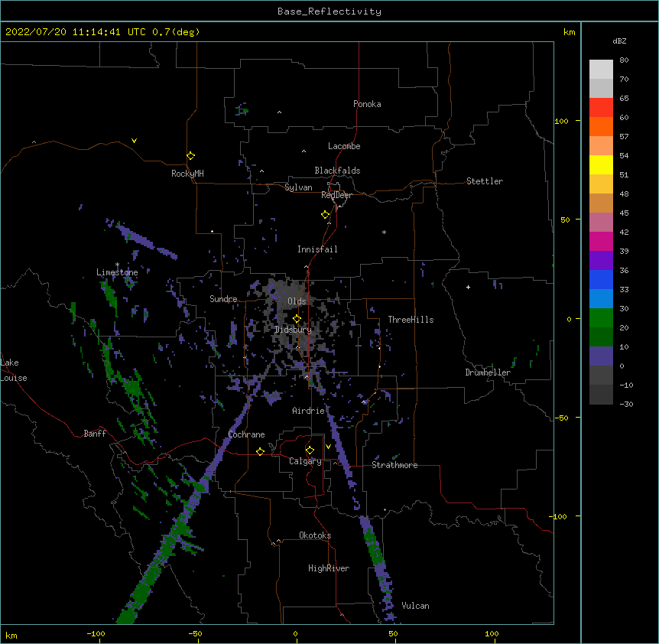Click the Base_Reflectivity title
This screenshot has width=659, height=644.
coord(329,11)
